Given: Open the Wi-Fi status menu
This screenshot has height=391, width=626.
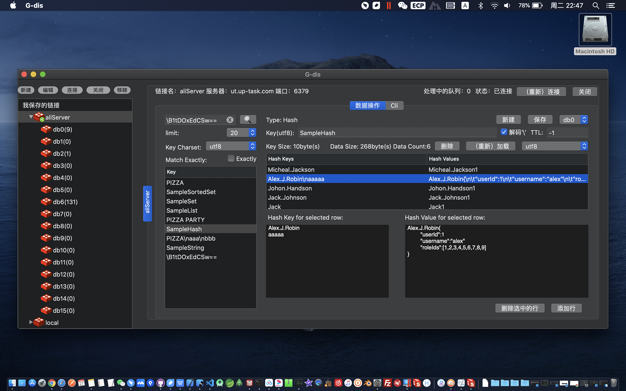Looking at the screenshot, I should pos(494,6).
